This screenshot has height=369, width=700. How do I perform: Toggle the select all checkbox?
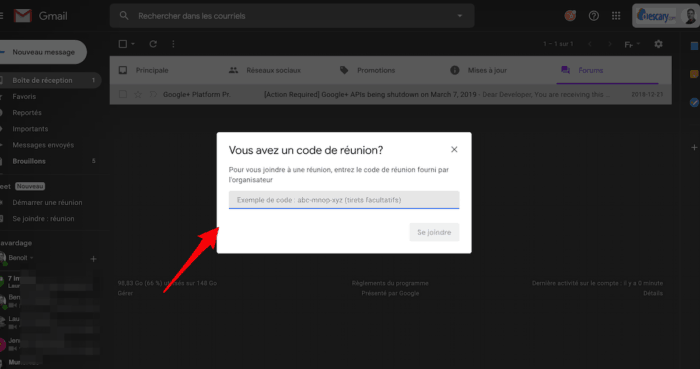(x=123, y=44)
